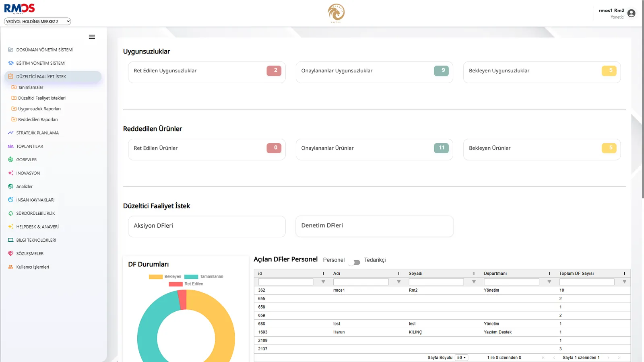
Task: Toggle Ret Edilen legend in DF Durumları chart
Action: click(186, 284)
